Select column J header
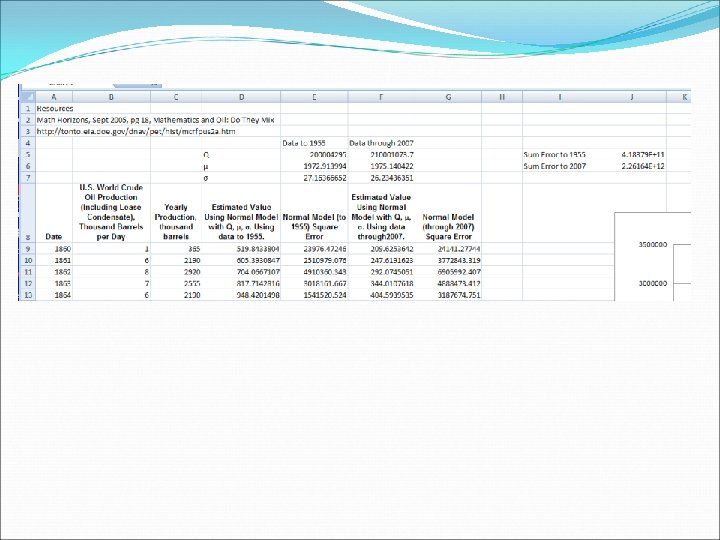 click(x=631, y=97)
